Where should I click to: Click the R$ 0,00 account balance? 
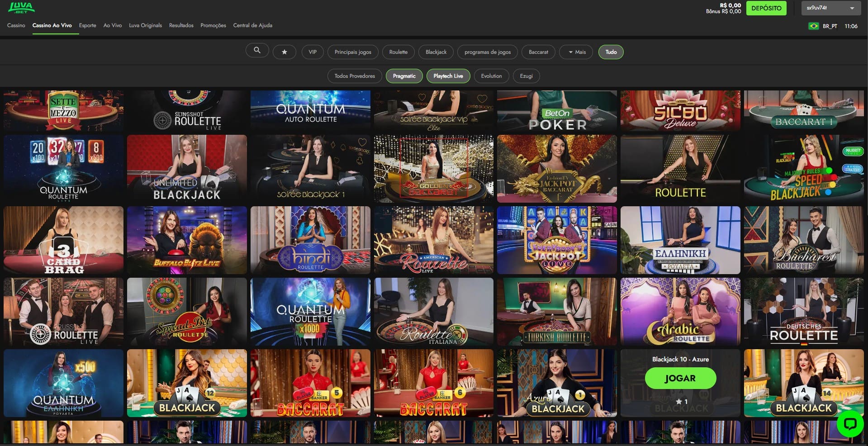click(x=730, y=5)
